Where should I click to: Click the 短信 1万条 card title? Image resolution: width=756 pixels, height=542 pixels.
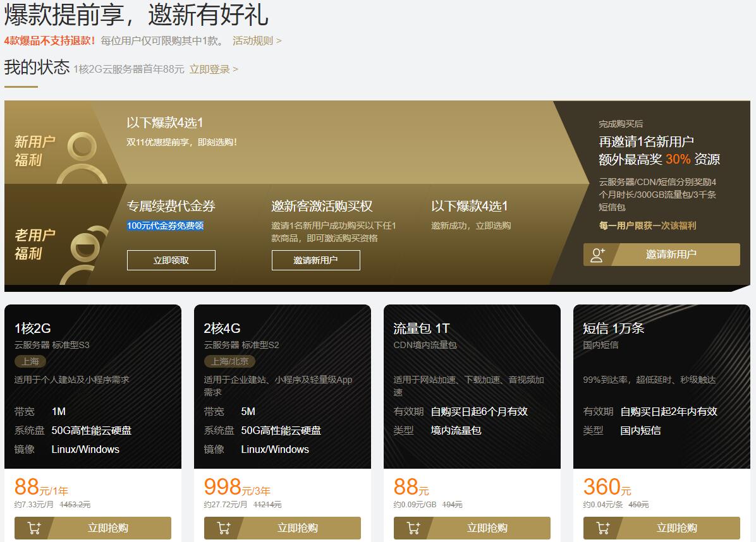click(x=613, y=328)
